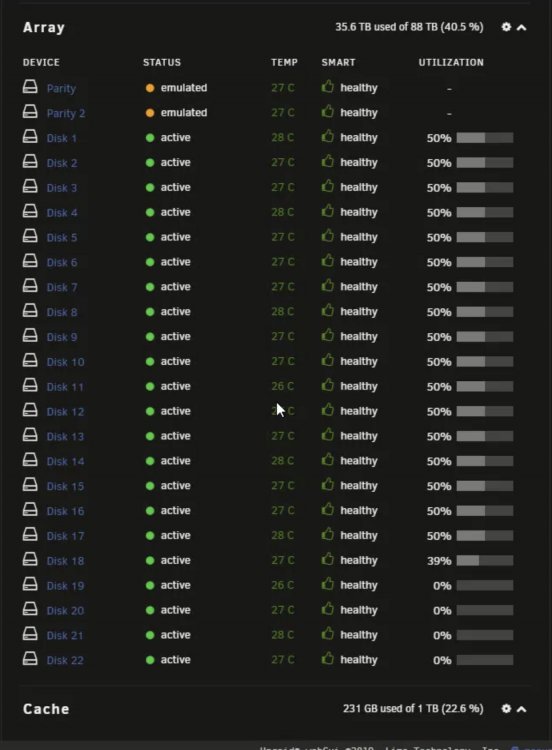Click the UTILIZATION column header

click(451, 63)
